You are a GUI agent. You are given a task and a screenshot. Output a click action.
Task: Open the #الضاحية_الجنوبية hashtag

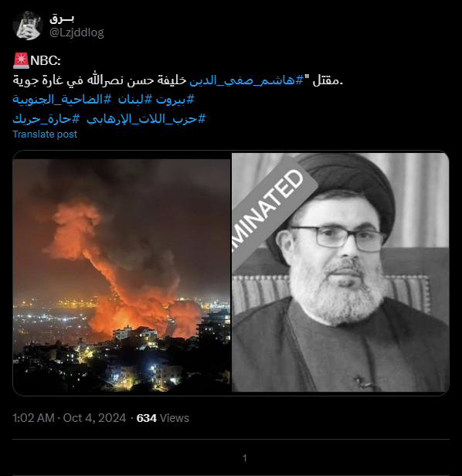[62, 100]
